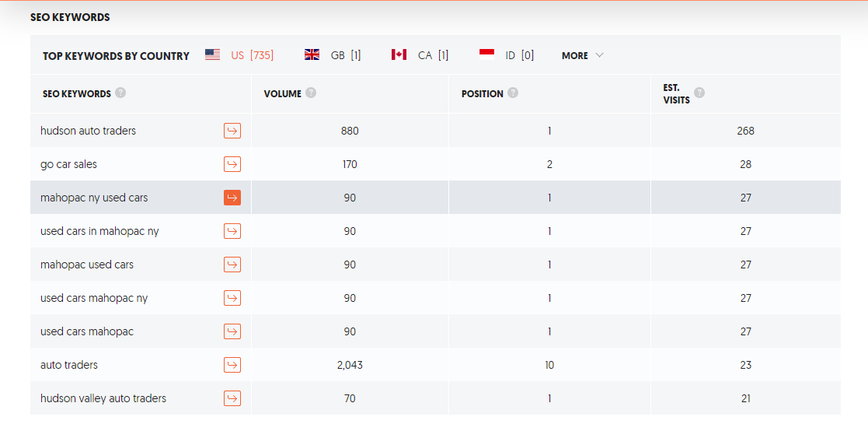868x424 pixels.
Task: Click est. visits value 23
Action: 746,365
